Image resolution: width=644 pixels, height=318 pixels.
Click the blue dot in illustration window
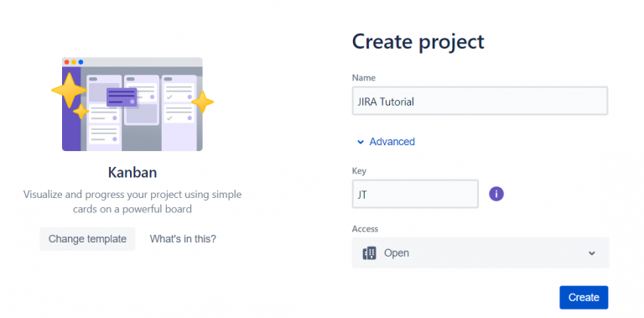coord(80,62)
